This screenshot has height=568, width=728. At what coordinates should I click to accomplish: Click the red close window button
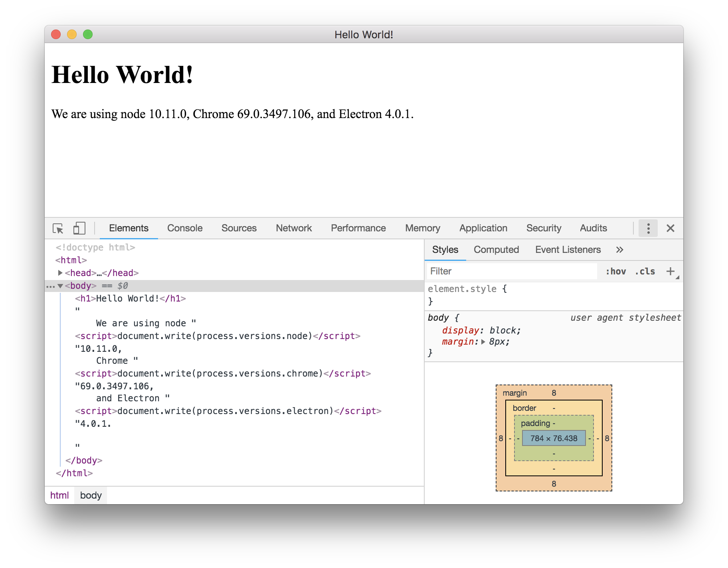[x=56, y=34]
